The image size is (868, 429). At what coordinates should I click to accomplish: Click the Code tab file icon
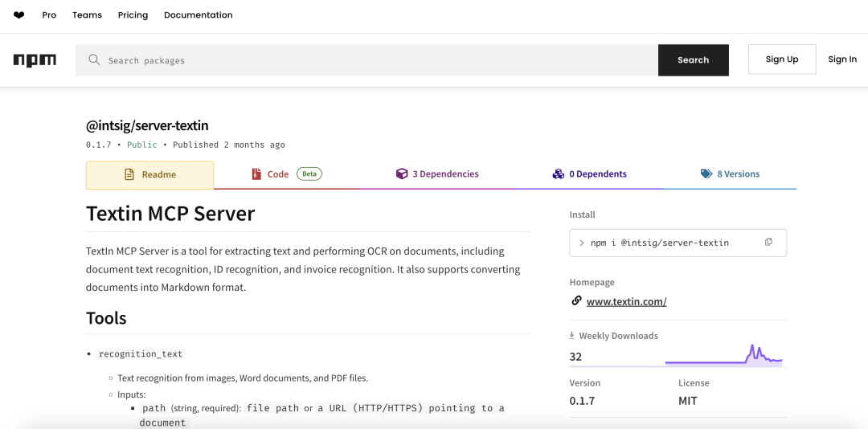click(x=256, y=174)
